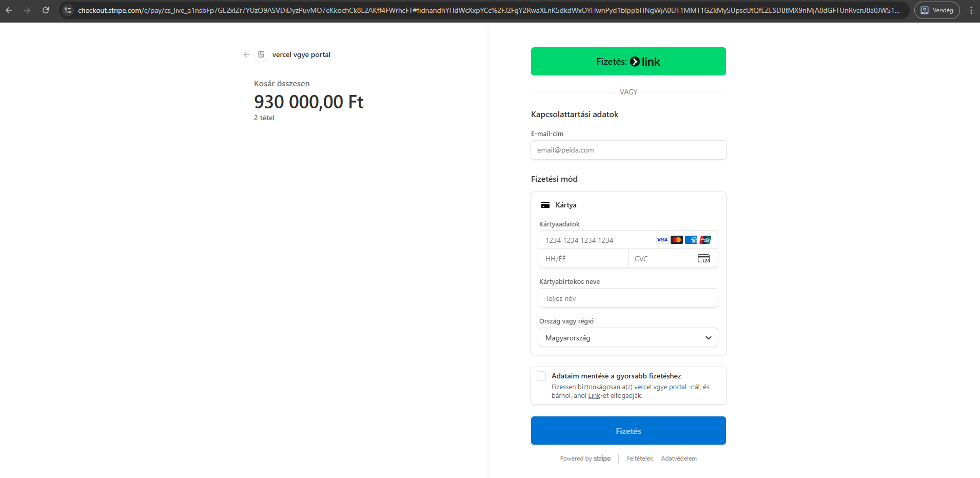The width and height of the screenshot is (980, 478).
Task: Click the Kártyabirtokos neve field
Action: (628, 298)
